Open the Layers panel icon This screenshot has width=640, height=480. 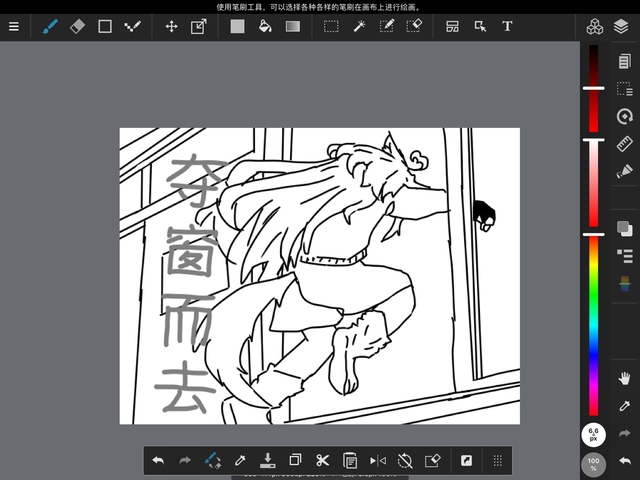621,27
